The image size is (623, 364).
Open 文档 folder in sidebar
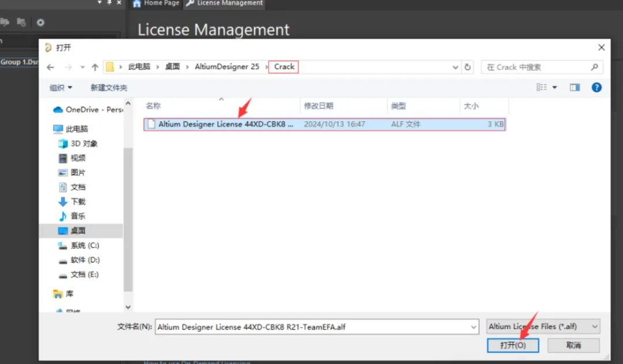(72, 187)
